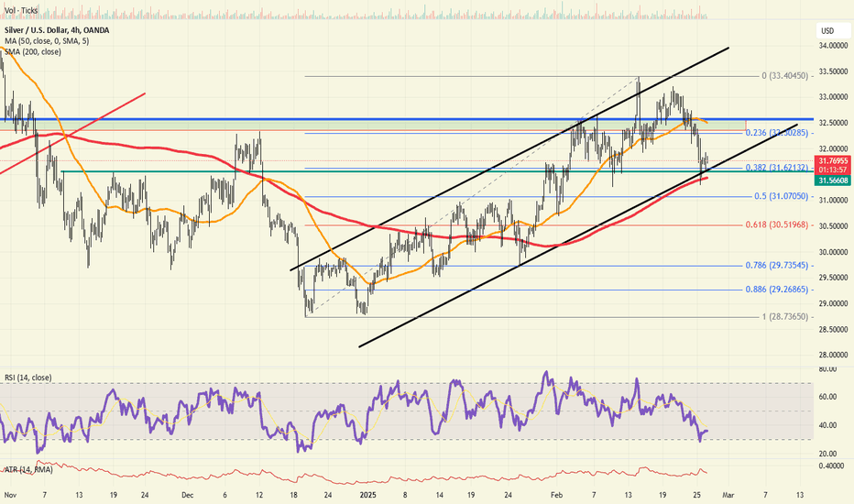Click 28.50000 on the price axis
The width and height of the screenshot is (854, 504).
[833, 329]
